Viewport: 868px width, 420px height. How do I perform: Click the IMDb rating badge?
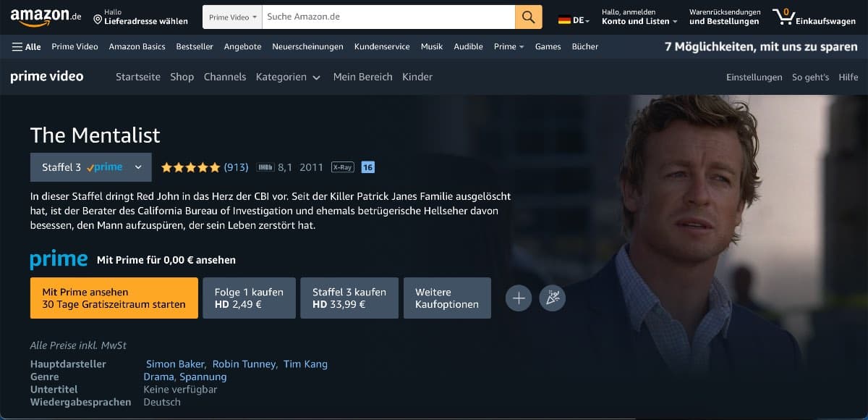[x=265, y=167]
